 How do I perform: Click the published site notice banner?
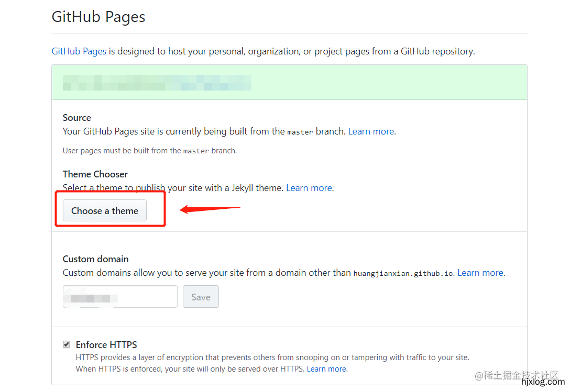[x=289, y=83]
